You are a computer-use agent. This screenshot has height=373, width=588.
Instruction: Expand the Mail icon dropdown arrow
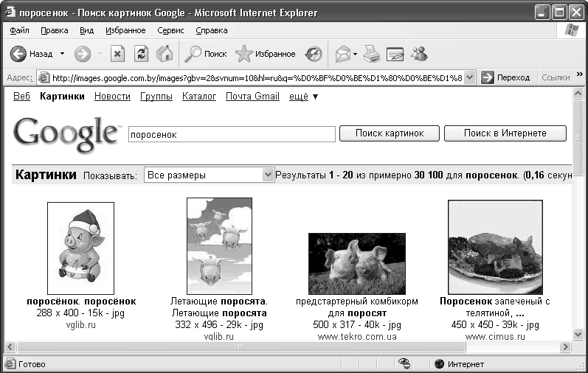[355, 55]
